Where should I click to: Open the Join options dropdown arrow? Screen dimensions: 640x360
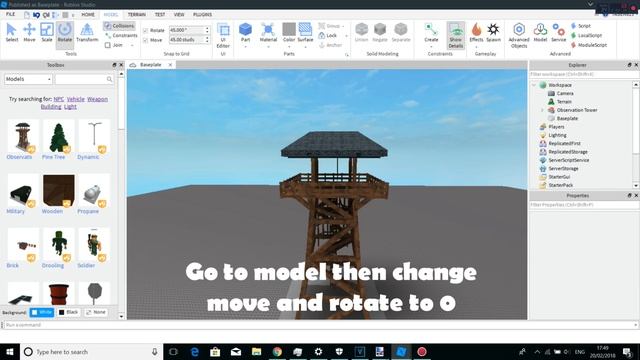132,45
